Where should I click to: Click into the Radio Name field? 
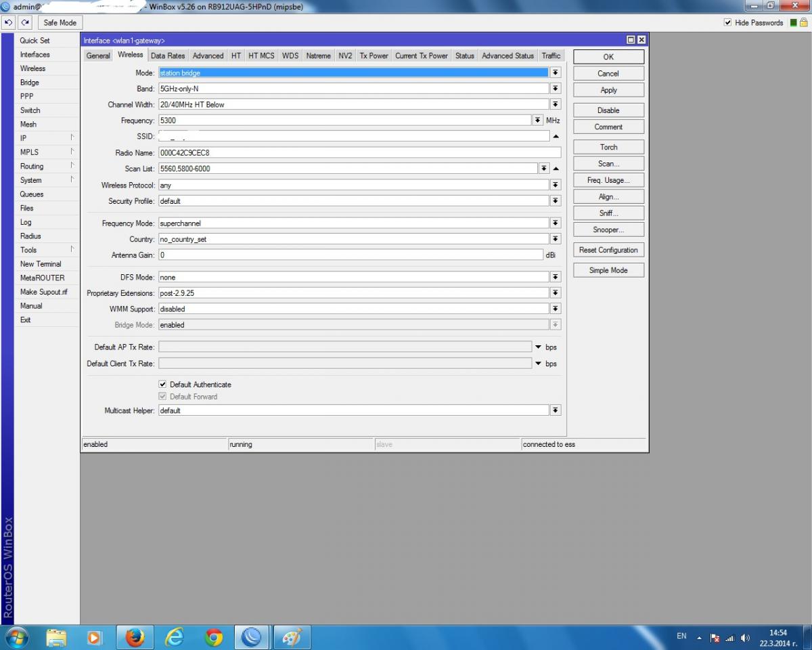pos(359,153)
